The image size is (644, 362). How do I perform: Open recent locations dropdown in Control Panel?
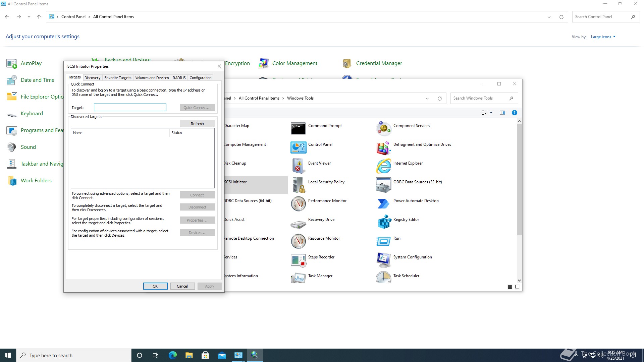29,17
